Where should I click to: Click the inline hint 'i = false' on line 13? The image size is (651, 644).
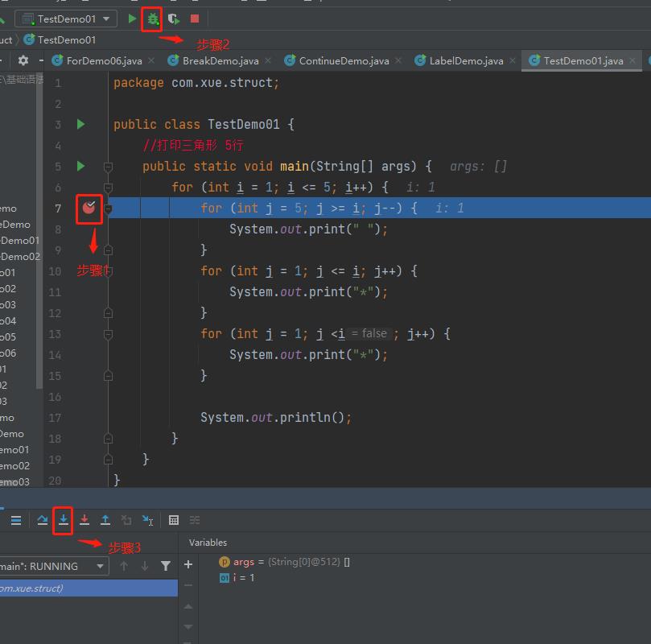[369, 333]
